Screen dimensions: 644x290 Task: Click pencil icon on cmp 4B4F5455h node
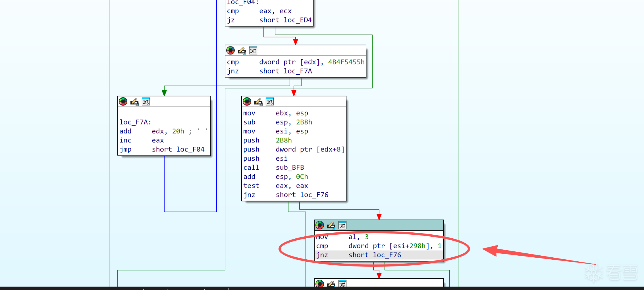tap(242, 51)
